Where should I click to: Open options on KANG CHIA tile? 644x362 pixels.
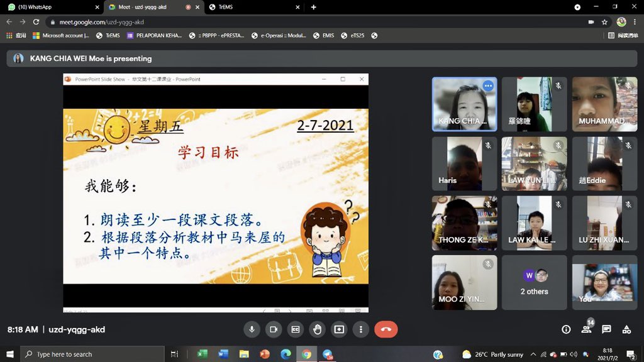click(488, 85)
